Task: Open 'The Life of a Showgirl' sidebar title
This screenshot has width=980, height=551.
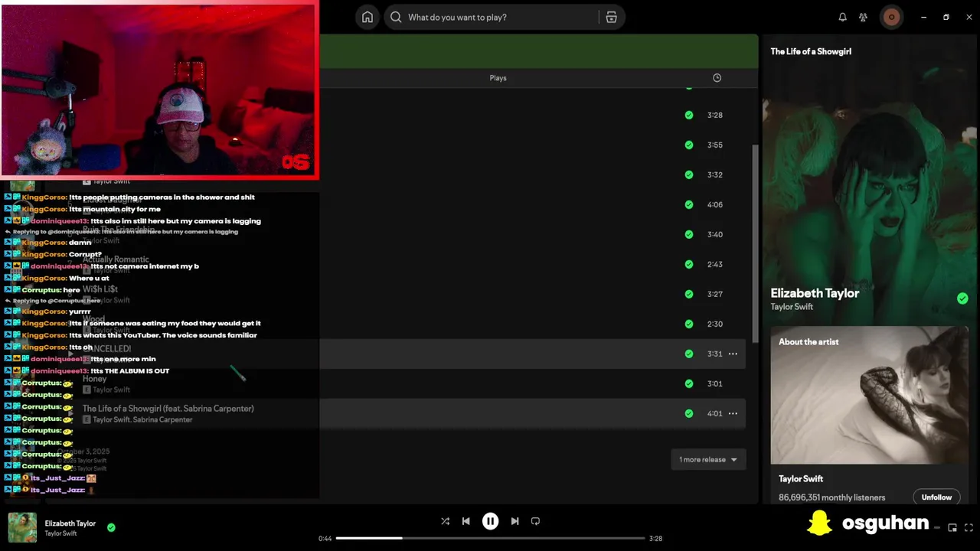Action: click(811, 51)
